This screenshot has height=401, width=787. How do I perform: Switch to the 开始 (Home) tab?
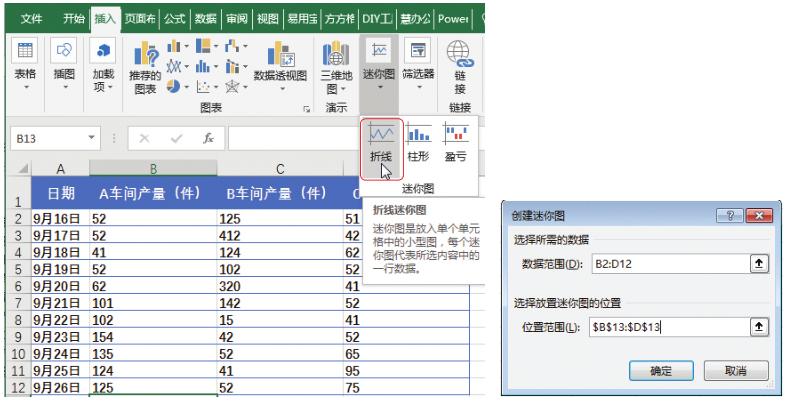click(x=74, y=19)
